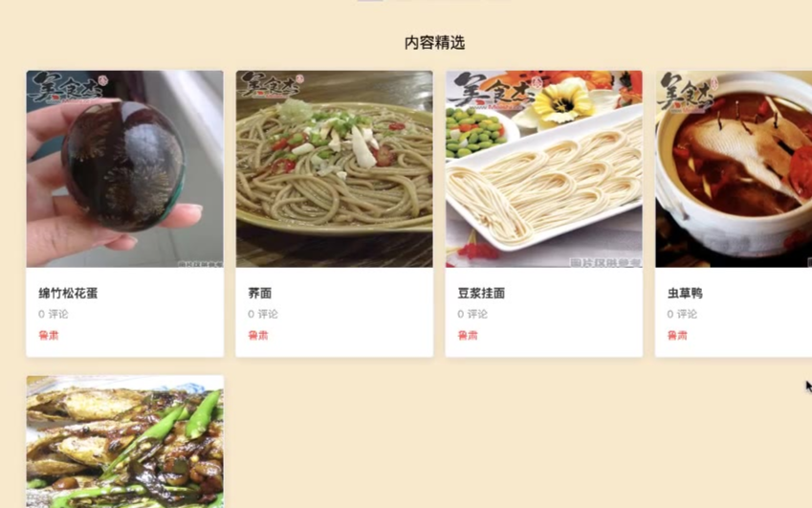View comments count under 虫草鸭
The height and width of the screenshot is (508, 812).
[682, 314]
